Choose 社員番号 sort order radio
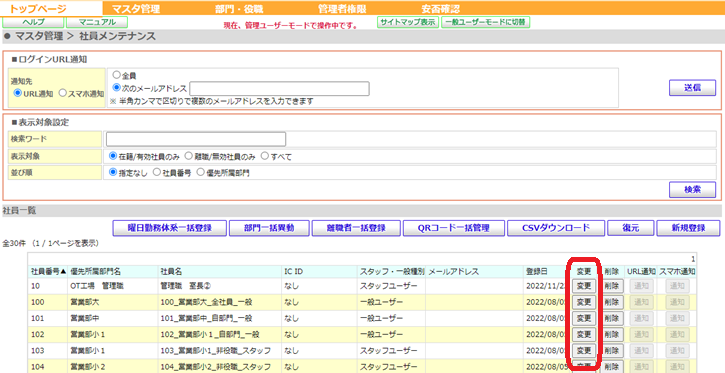This screenshot has width=725, height=373. pyautogui.click(x=157, y=172)
